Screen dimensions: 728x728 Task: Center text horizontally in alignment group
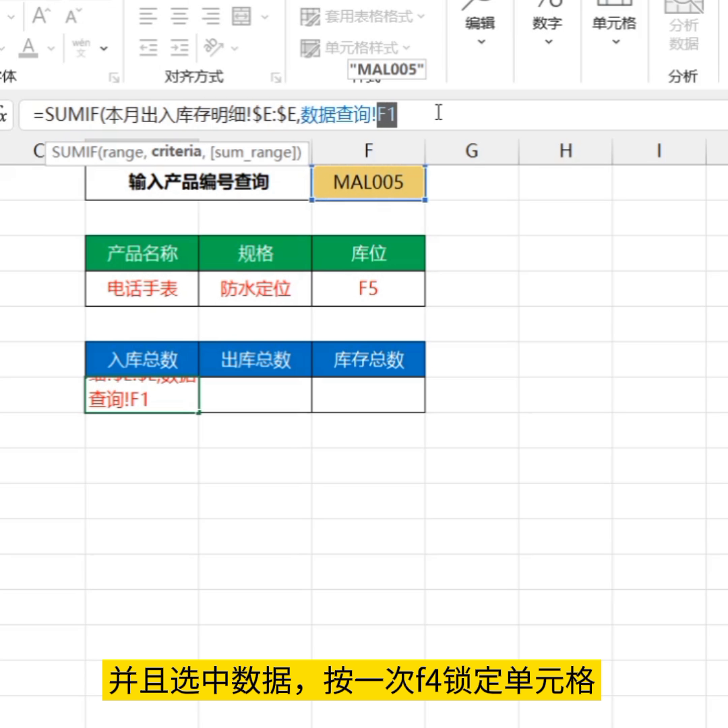click(179, 17)
